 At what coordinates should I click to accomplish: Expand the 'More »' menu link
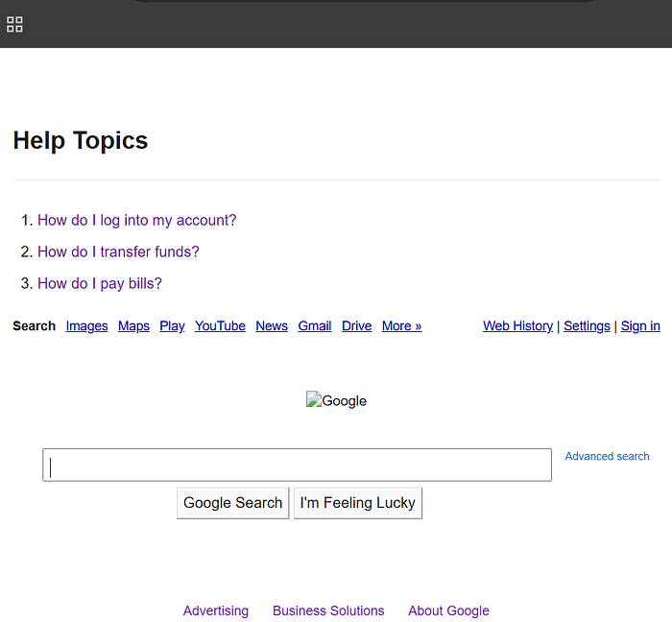pyautogui.click(x=401, y=326)
